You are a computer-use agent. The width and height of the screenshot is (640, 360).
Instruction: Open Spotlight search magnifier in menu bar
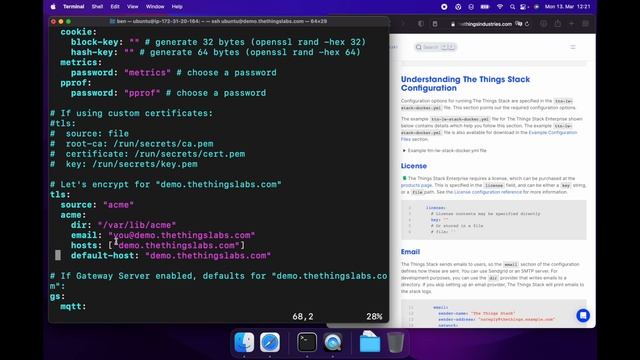coord(512,7)
